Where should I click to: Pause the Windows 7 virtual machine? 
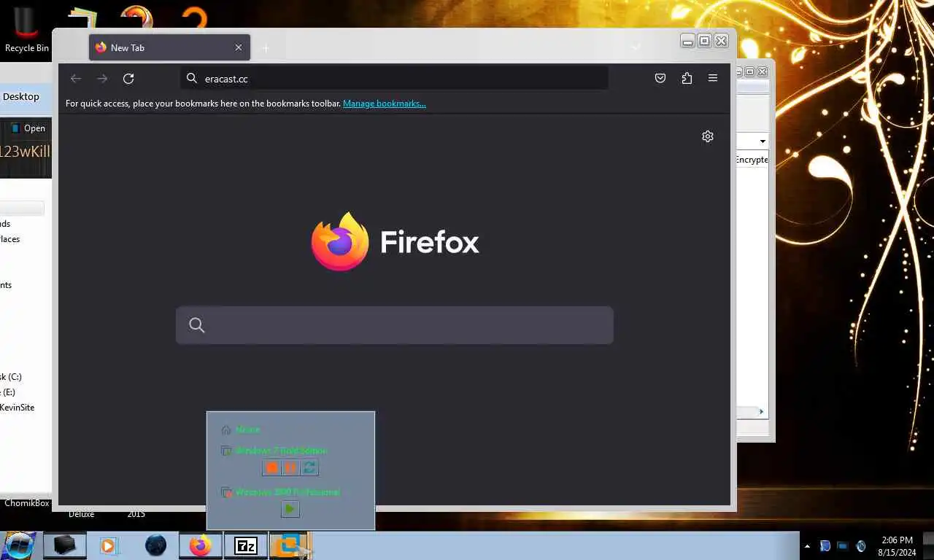(290, 467)
